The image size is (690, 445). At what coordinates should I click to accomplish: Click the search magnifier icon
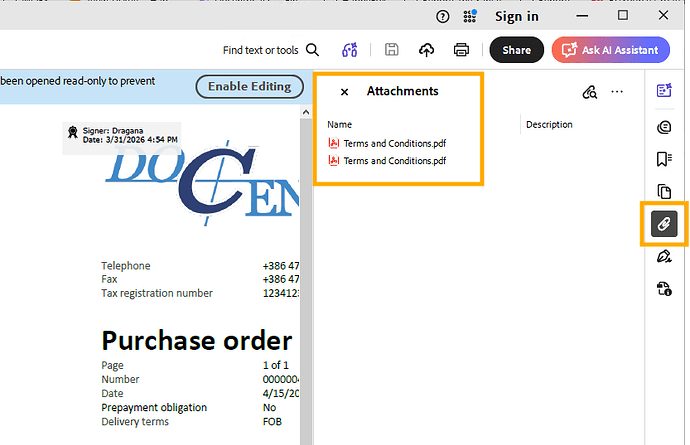312,50
